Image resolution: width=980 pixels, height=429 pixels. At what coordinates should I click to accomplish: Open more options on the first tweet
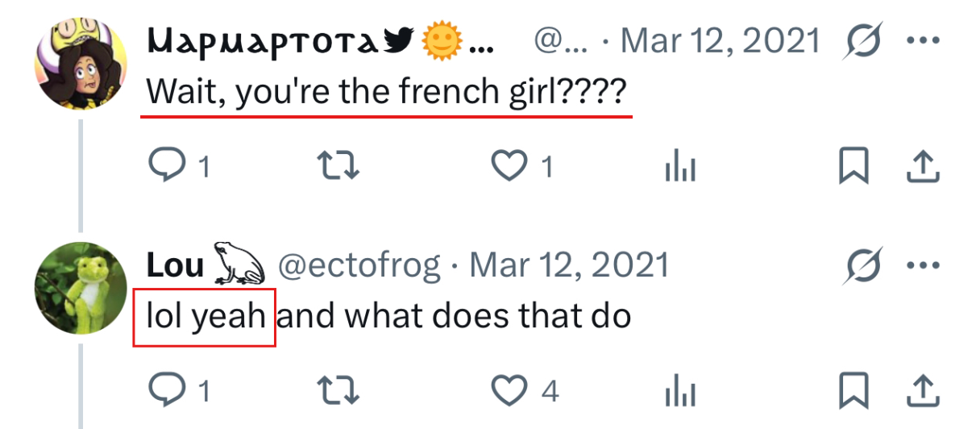click(924, 40)
